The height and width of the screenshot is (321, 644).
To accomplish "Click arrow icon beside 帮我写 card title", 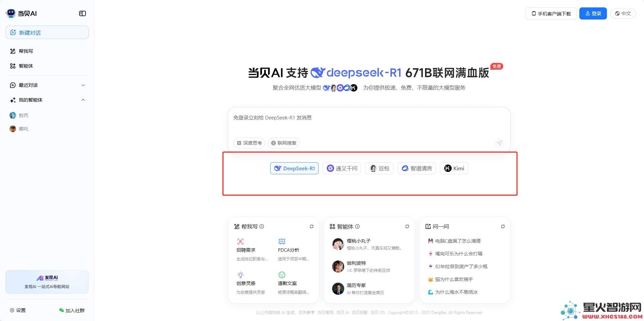I will pyautogui.click(x=262, y=226).
